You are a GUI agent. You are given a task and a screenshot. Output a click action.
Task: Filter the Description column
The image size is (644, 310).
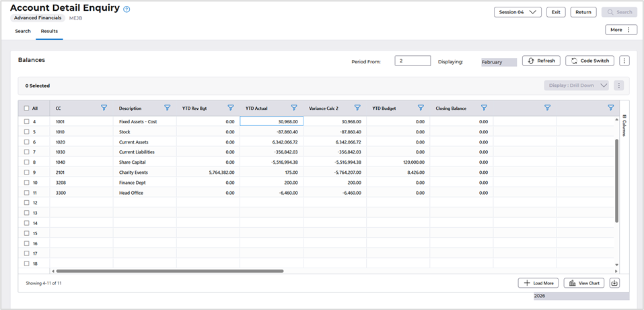coord(168,108)
